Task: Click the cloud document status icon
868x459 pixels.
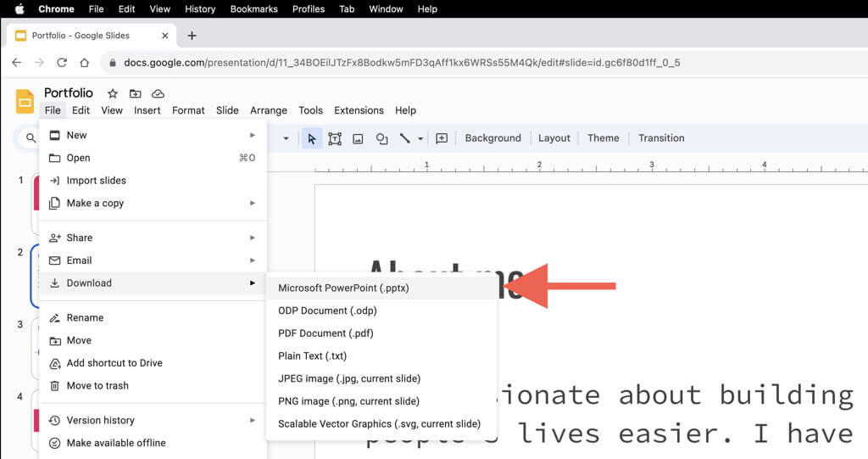Action: [x=158, y=93]
